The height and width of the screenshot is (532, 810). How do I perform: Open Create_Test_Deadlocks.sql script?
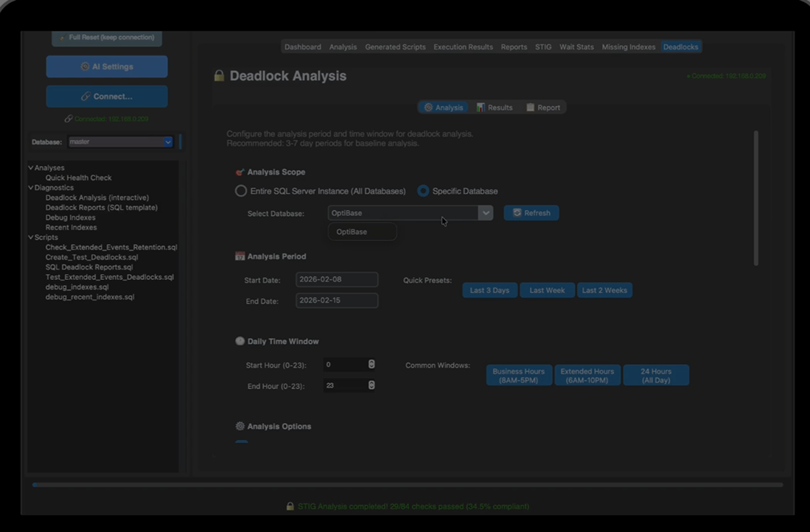91,257
